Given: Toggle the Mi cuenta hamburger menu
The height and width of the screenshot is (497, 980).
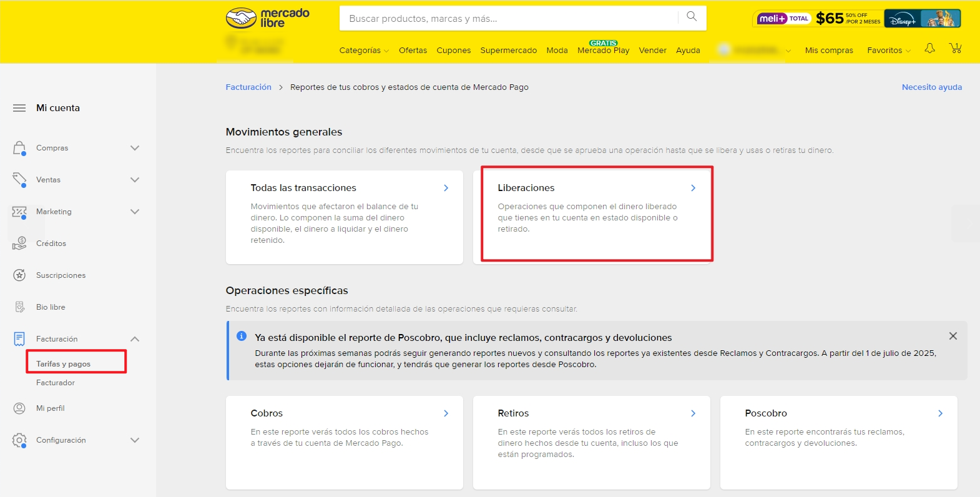Looking at the screenshot, I should 19,108.
